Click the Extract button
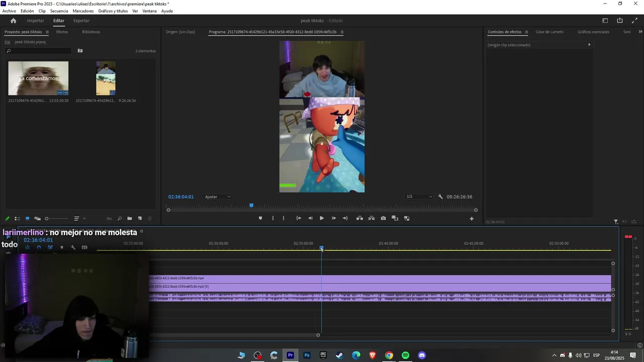 point(371,218)
